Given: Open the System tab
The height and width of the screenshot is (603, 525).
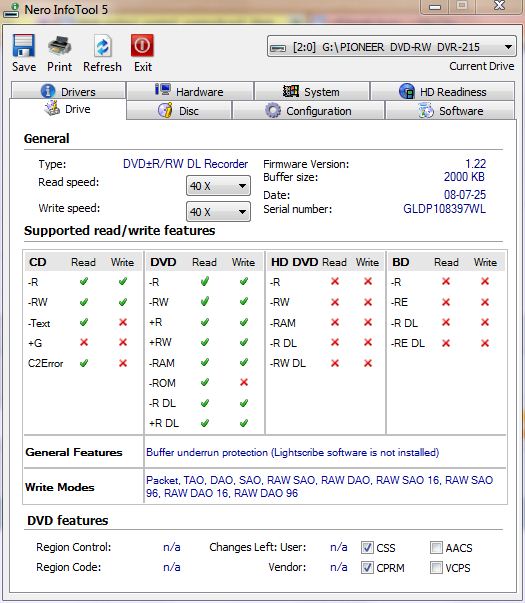Looking at the screenshot, I should point(312,91).
